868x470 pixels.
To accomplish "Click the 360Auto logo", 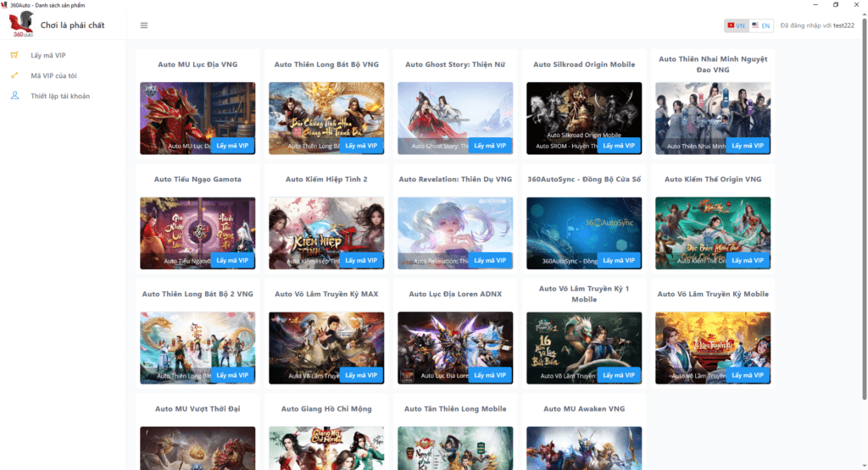I will (21, 25).
